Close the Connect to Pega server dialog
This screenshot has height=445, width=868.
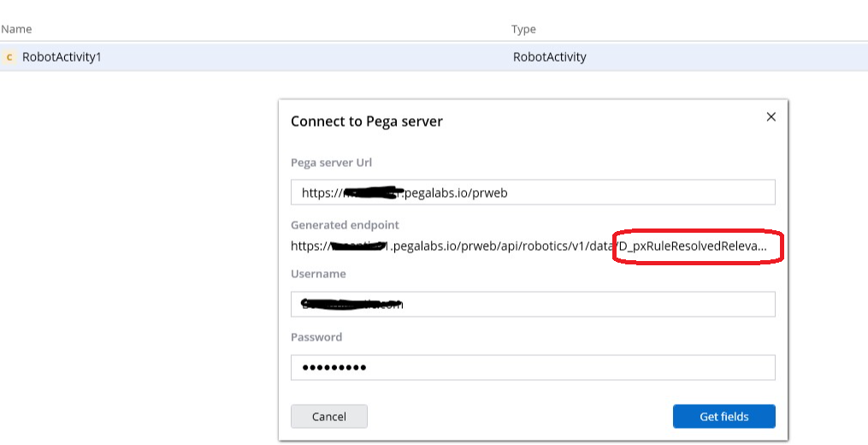[771, 117]
